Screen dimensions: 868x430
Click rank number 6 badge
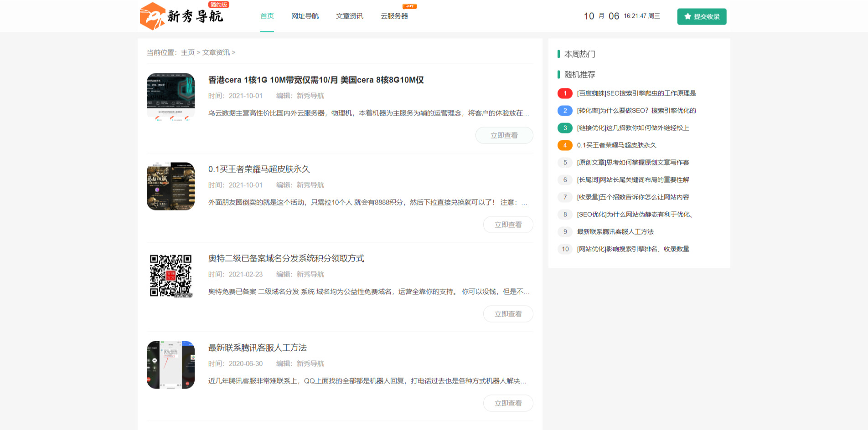[x=565, y=180]
